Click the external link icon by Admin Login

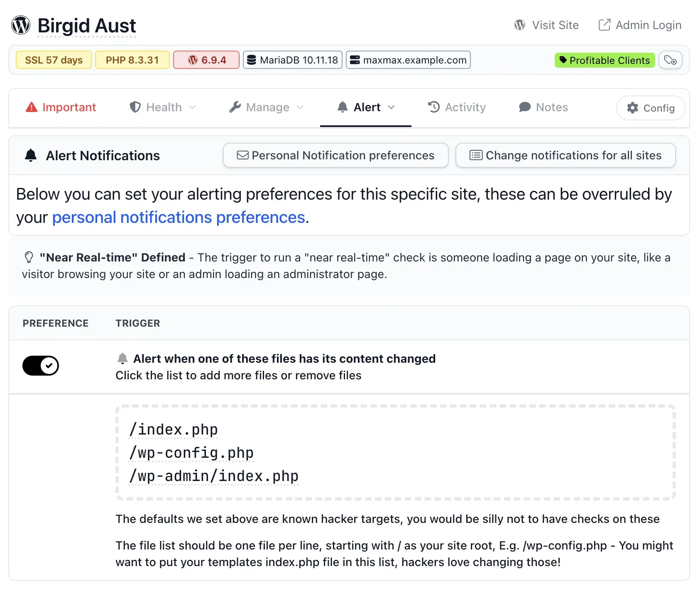click(605, 25)
